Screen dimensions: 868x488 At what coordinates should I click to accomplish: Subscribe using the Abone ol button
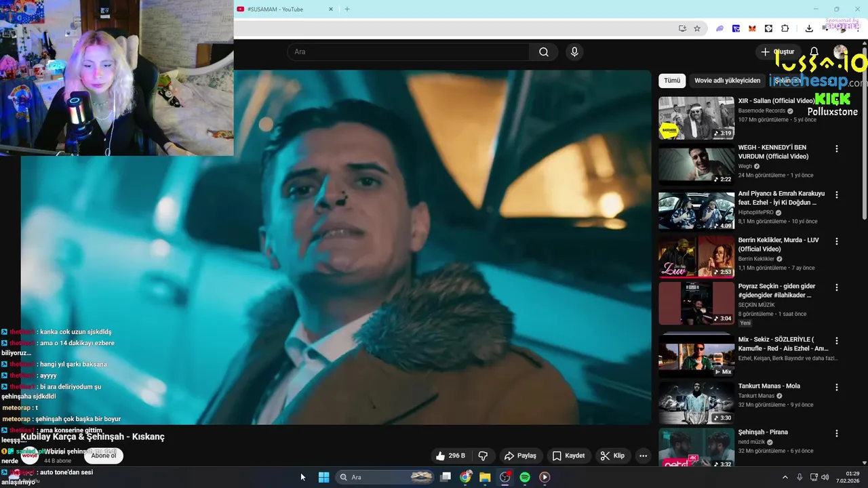[x=104, y=455]
